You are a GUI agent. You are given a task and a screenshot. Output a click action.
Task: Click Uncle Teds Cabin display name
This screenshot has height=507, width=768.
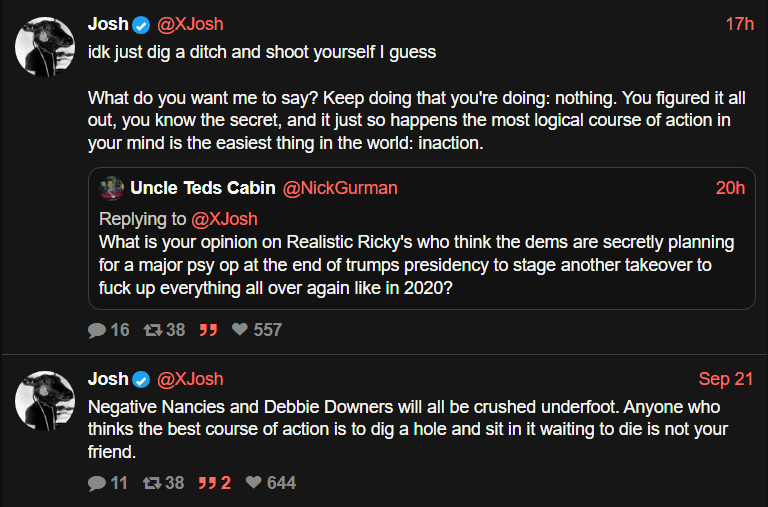click(x=203, y=187)
